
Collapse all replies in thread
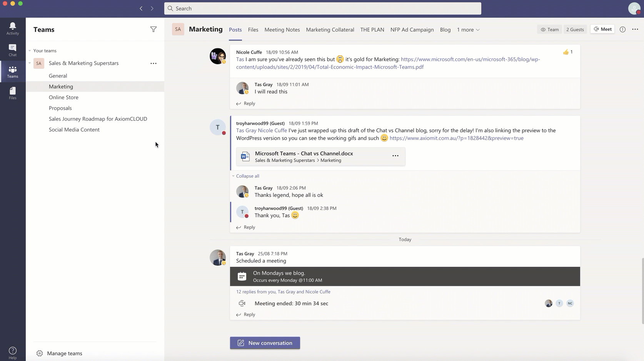coord(247,176)
